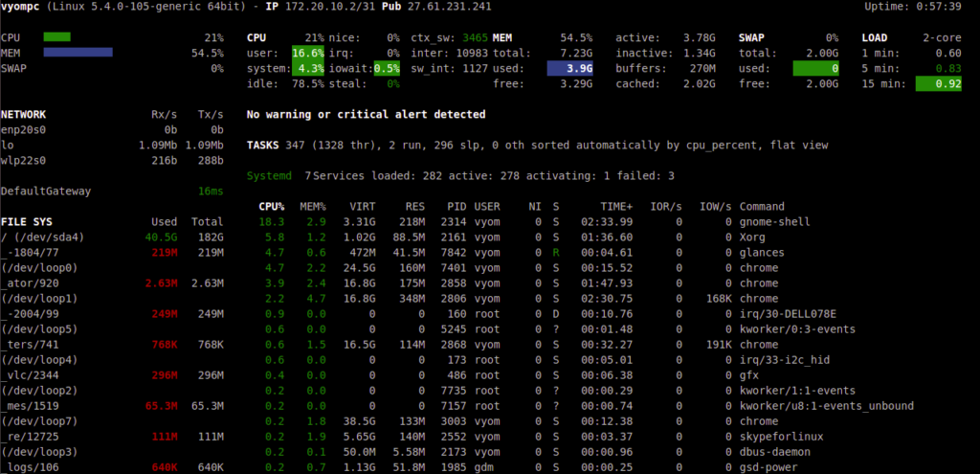Screen dimensions: 980x474
Task: Click the PID column header
Action: point(458,207)
